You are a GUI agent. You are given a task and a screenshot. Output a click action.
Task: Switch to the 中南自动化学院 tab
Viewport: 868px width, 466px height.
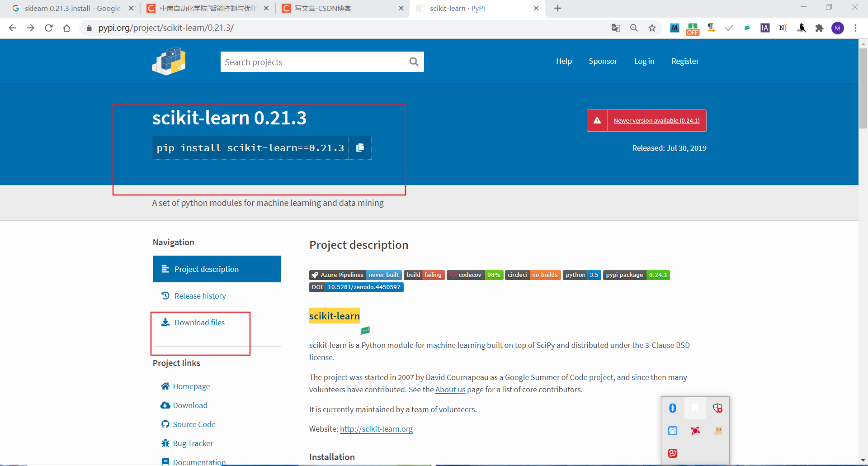point(208,8)
